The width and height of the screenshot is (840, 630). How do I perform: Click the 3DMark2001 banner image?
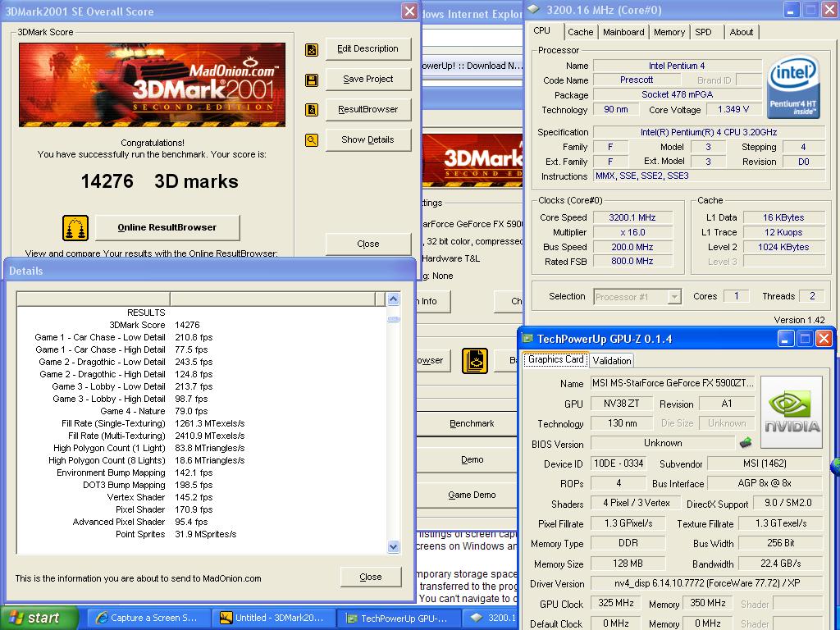click(x=152, y=84)
